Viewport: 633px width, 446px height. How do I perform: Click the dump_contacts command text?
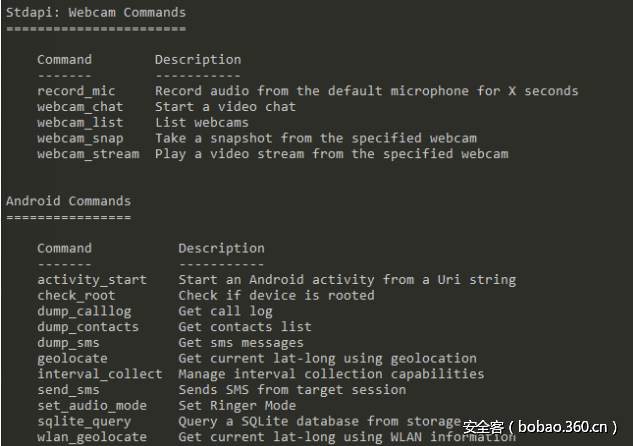[x=88, y=326]
